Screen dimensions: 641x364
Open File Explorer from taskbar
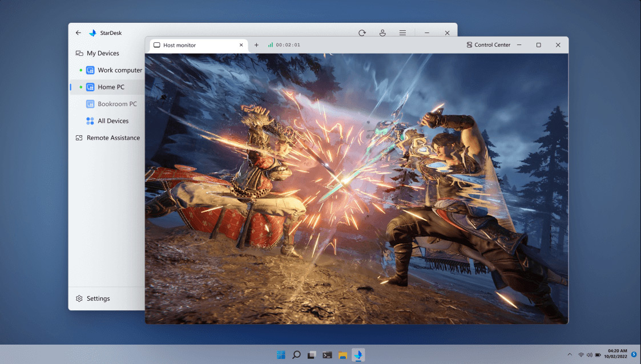(342, 355)
